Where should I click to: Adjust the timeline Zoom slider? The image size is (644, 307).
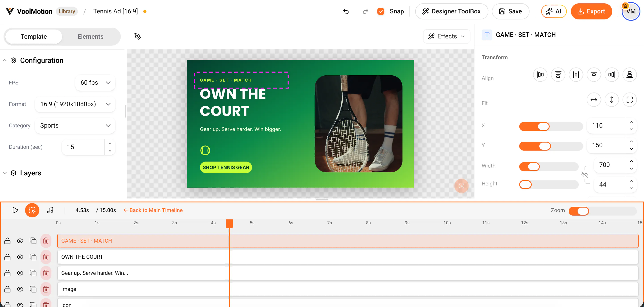coord(602,211)
